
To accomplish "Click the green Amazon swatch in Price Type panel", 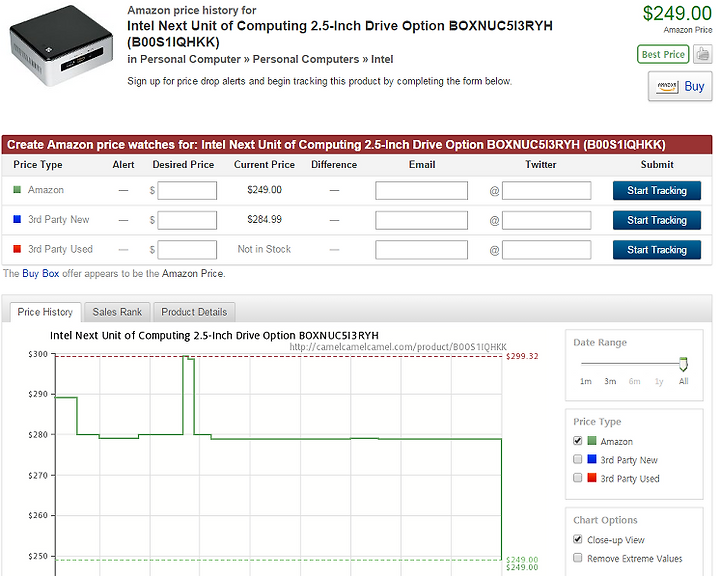I will coord(592,440).
